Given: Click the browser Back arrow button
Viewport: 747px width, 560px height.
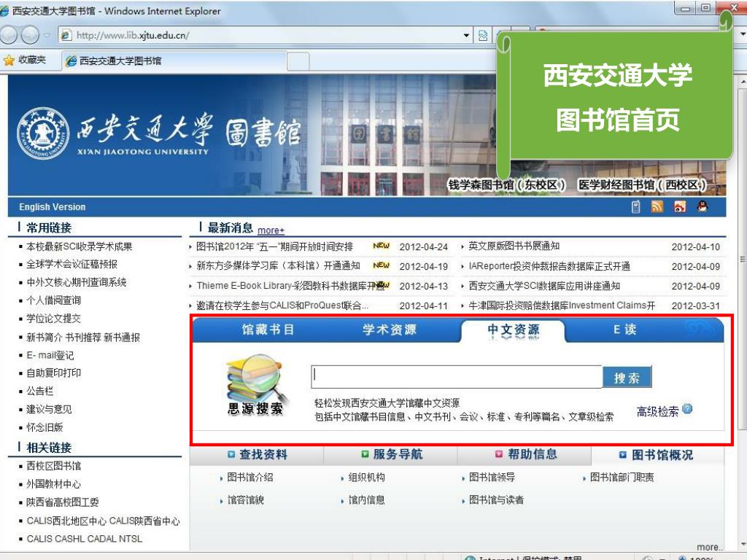Looking at the screenshot, I should pos(8,35).
